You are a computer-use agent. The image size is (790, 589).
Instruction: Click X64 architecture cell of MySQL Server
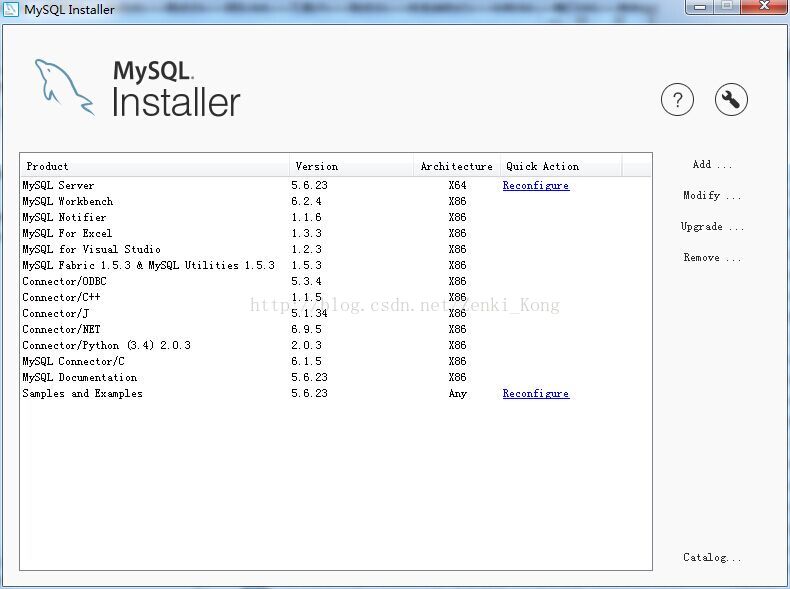(457, 185)
